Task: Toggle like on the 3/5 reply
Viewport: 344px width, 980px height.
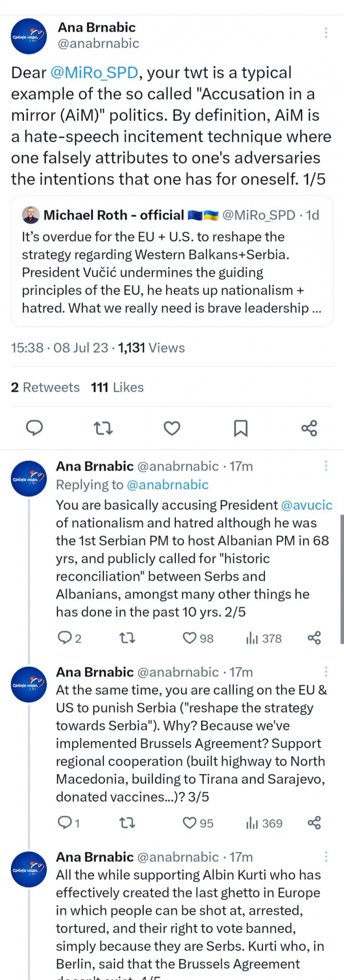Action: coord(190,823)
